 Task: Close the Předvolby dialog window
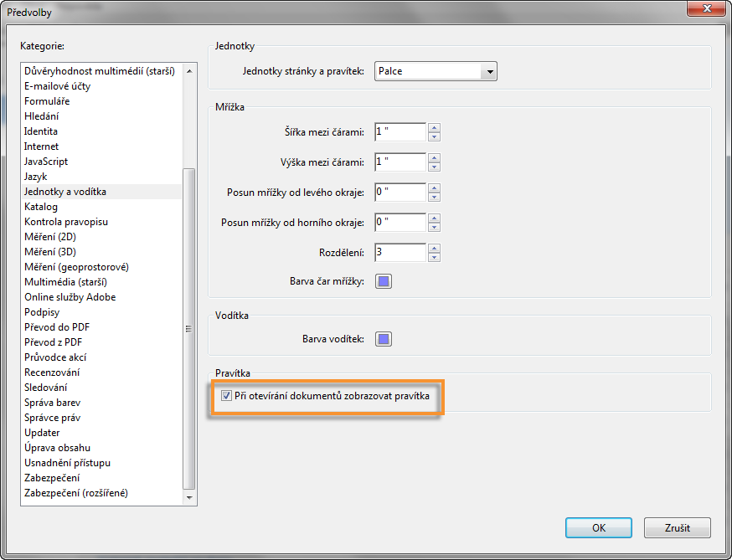pos(707,8)
